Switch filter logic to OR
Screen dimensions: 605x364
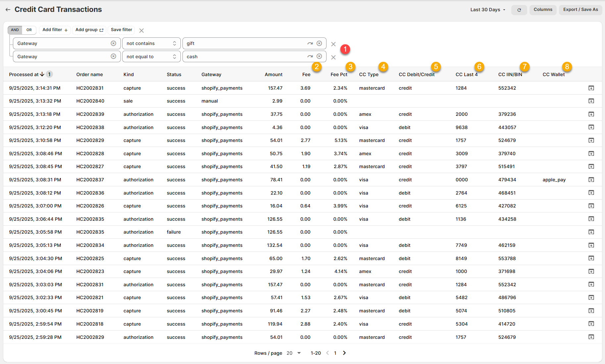coord(29,30)
